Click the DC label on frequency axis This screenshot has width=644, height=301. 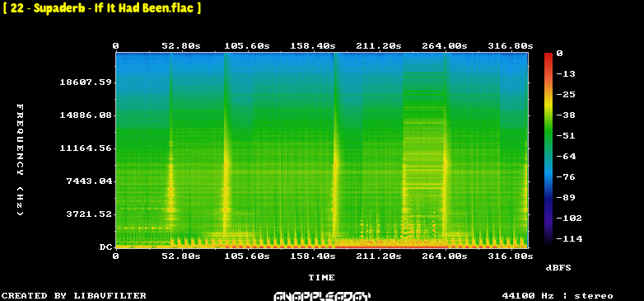[x=105, y=247]
